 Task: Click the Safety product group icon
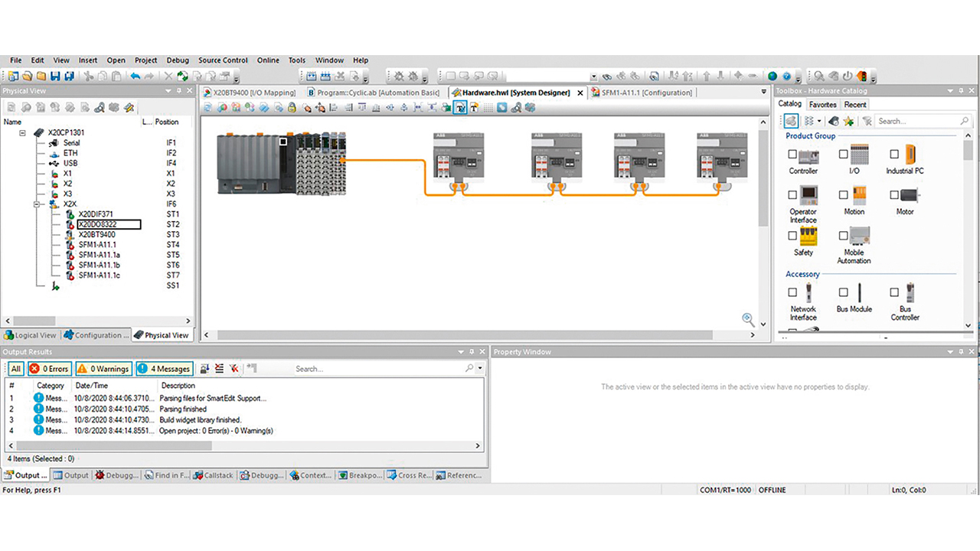[x=808, y=236]
